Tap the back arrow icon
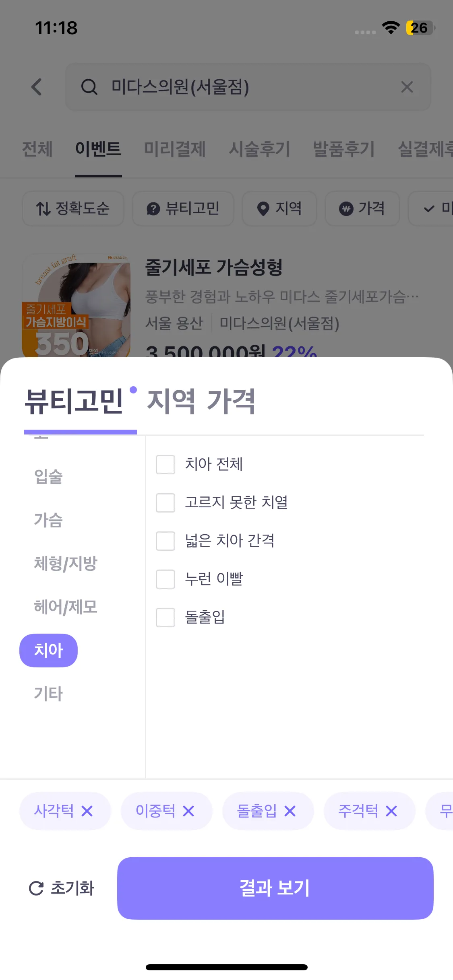 click(37, 87)
